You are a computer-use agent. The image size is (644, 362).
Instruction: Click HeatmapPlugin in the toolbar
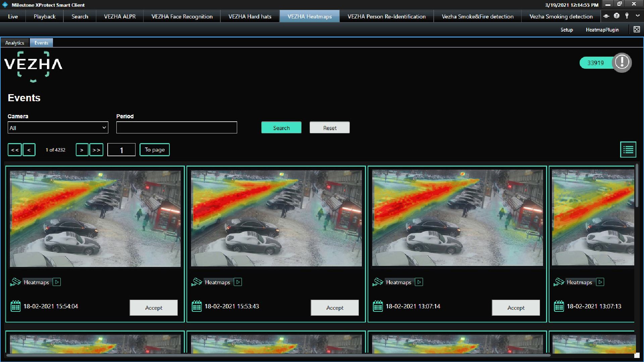click(x=602, y=29)
